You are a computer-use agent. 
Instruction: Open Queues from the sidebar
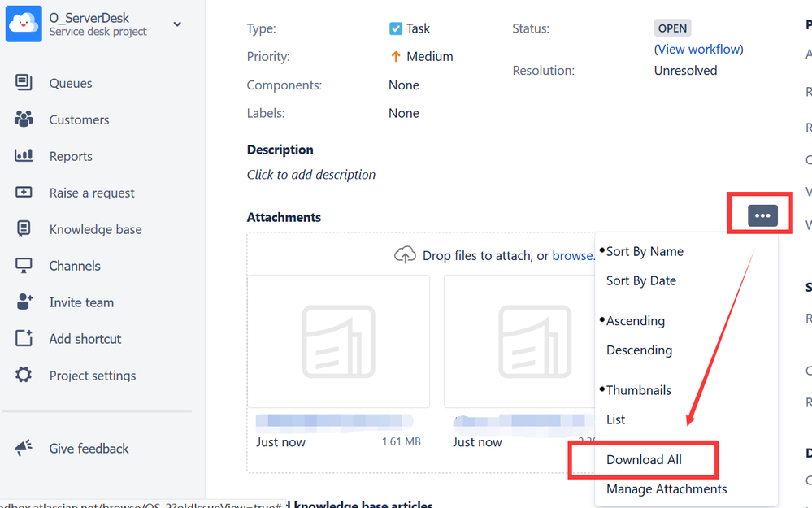pos(71,84)
